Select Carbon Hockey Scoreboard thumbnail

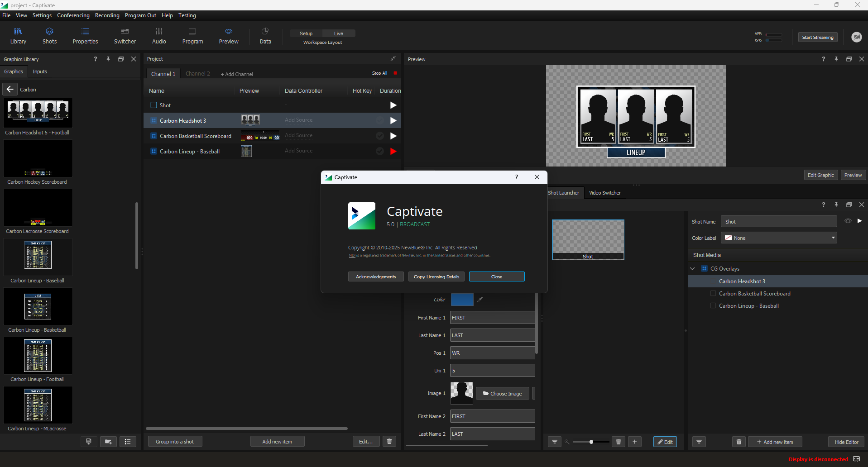(x=38, y=158)
